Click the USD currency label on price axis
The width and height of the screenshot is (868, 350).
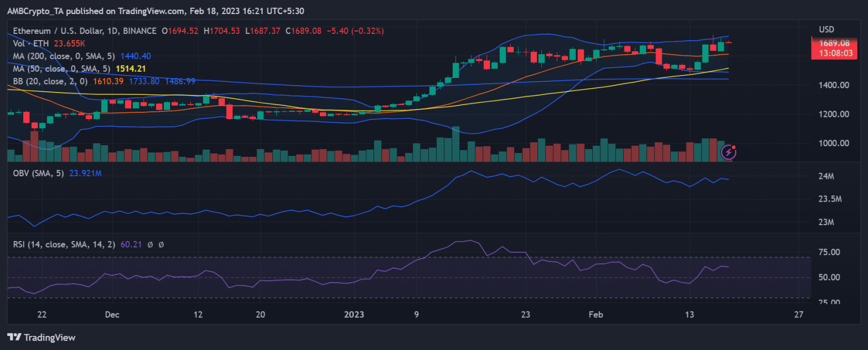[x=826, y=29]
